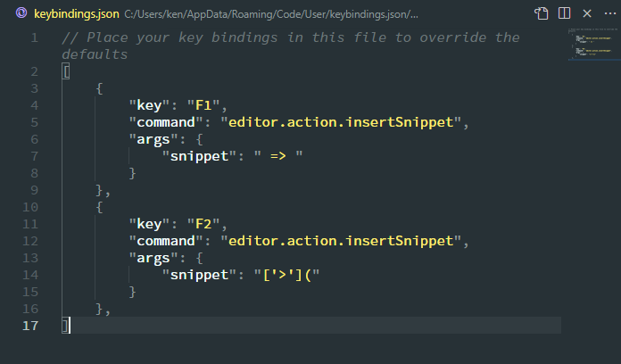
Task: Select the keybindings.json tab title
Action: pyautogui.click(x=77, y=14)
